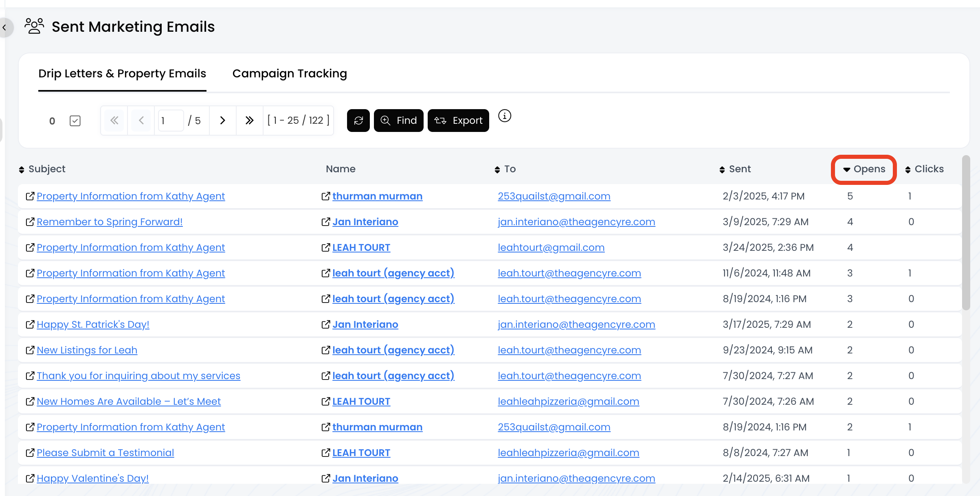This screenshot has height=496, width=980.
Task: Jump to last page double-arrow
Action: click(249, 121)
